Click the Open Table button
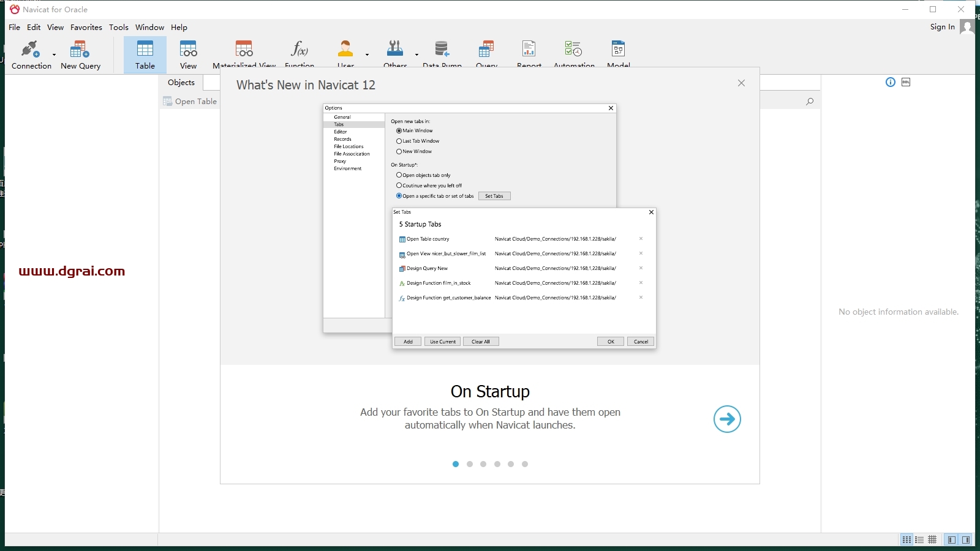Viewport: 980px width, 551px height. (190, 102)
